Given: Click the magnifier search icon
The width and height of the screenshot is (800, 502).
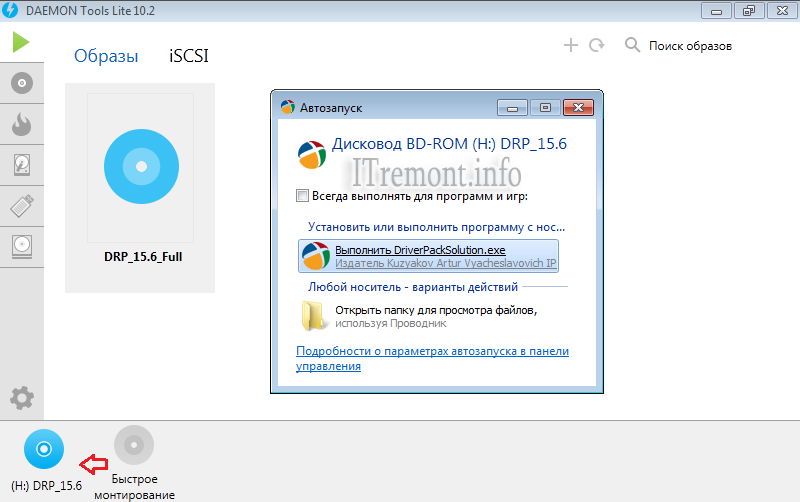Looking at the screenshot, I should click(x=632, y=45).
